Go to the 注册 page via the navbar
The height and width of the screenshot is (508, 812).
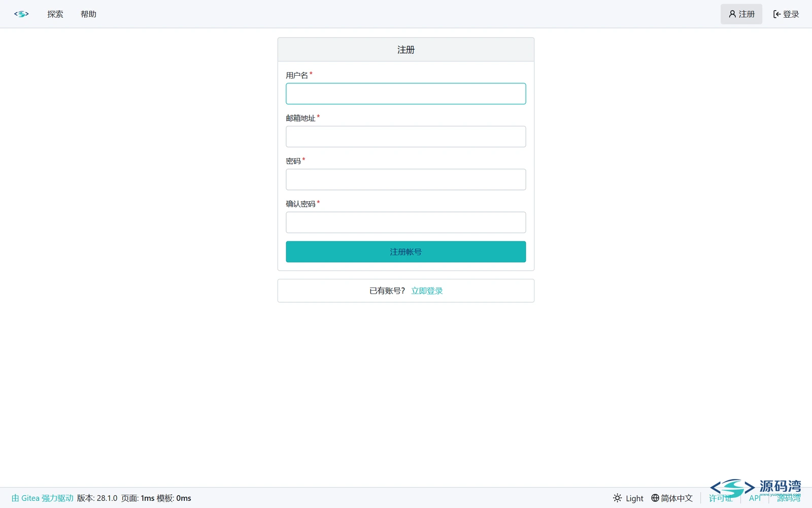pyautogui.click(x=741, y=14)
